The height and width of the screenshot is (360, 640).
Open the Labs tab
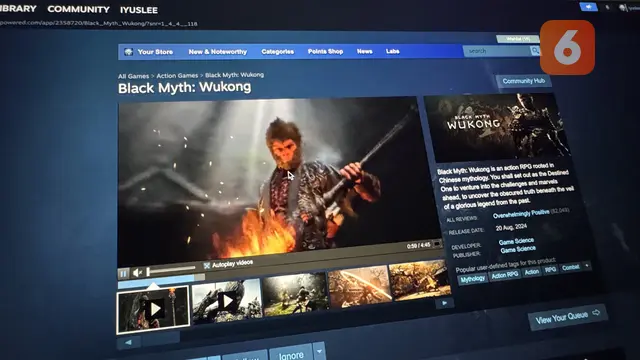[393, 51]
